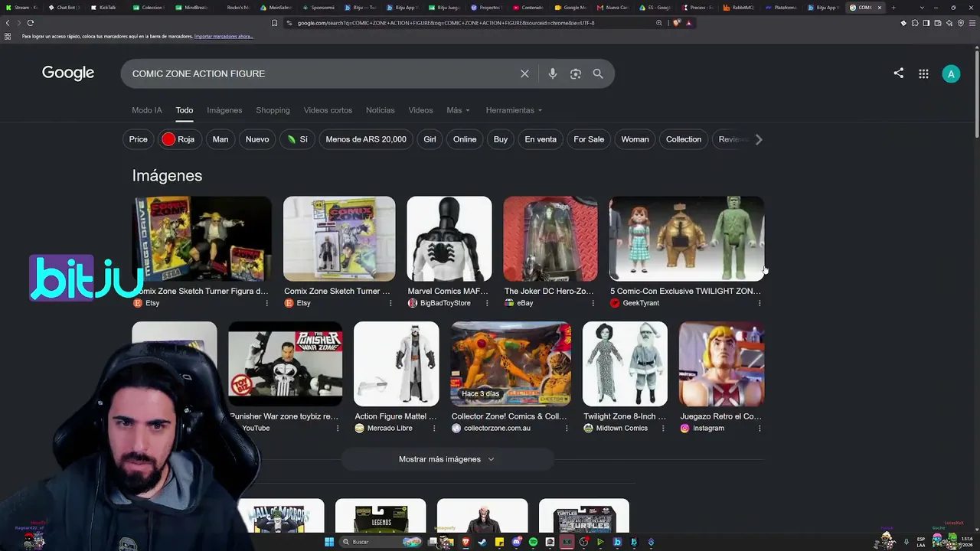
Task: Open options for the eBay Joker image result
Action: [593, 303]
